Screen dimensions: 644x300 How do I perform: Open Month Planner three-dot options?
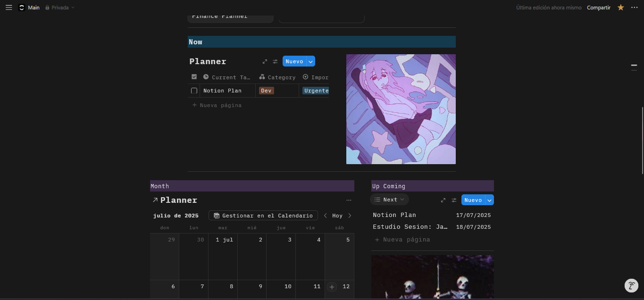click(x=349, y=200)
